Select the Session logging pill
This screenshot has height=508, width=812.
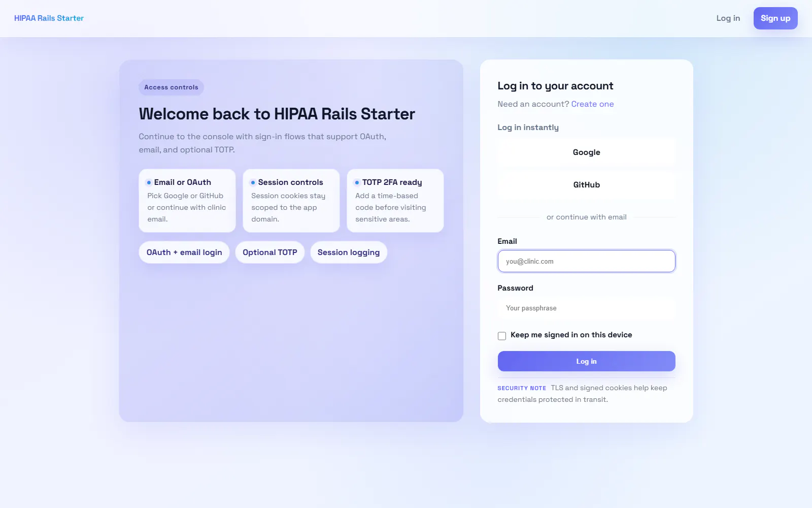tap(349, 252)
